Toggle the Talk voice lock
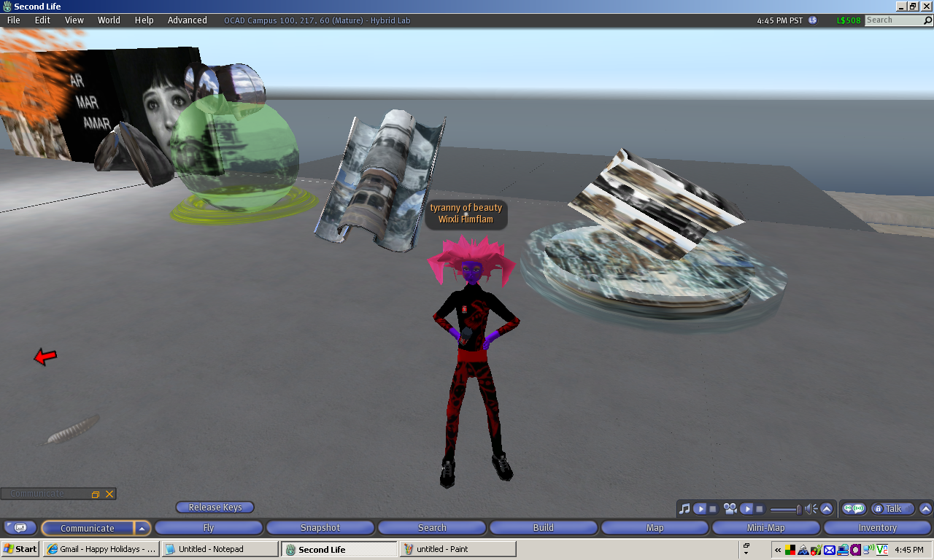The width and height of the screenshot is (934, 560). pyautogui.click(x=878, y=509)
